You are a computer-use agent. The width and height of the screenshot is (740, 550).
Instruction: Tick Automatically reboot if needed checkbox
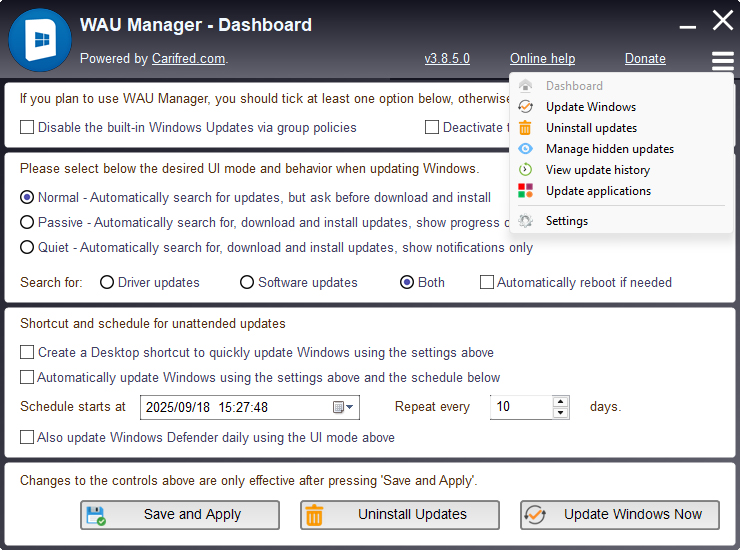487,283
